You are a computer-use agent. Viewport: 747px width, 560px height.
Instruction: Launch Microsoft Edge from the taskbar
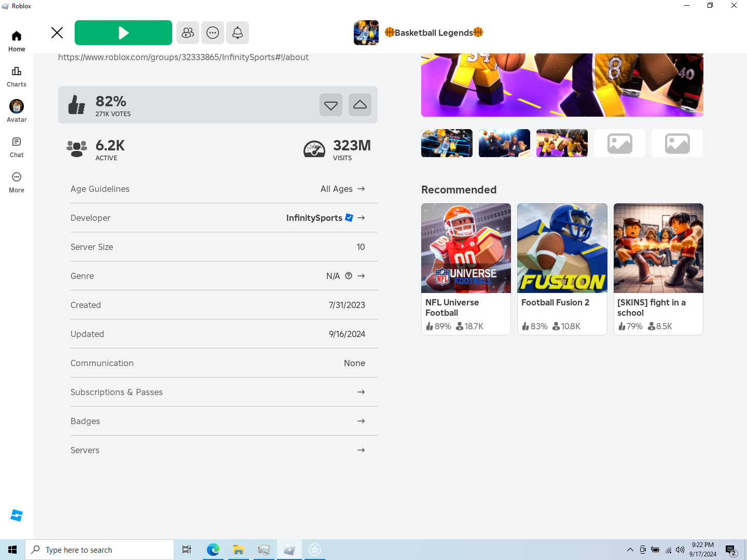pyautogui.click(x=213, y=550)
